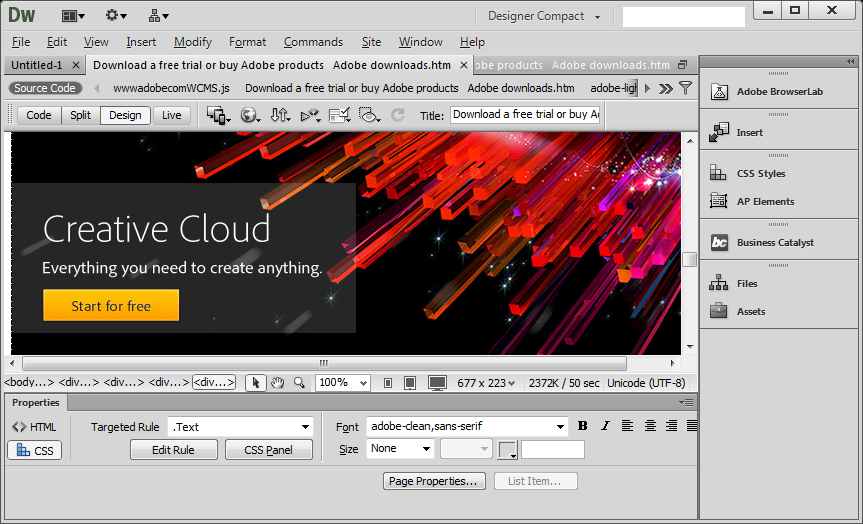Open the Modify menu
The height and width of the screenshot is (524, 863).
[x=193, y=42]
